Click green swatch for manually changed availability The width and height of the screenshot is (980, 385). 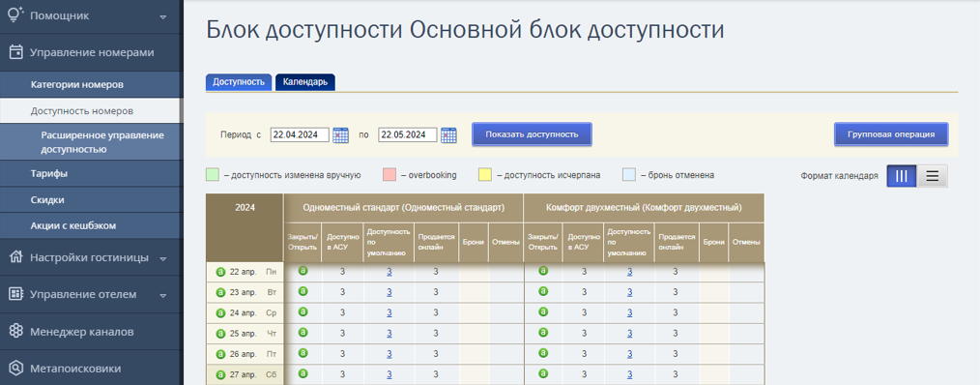[213, 175]
